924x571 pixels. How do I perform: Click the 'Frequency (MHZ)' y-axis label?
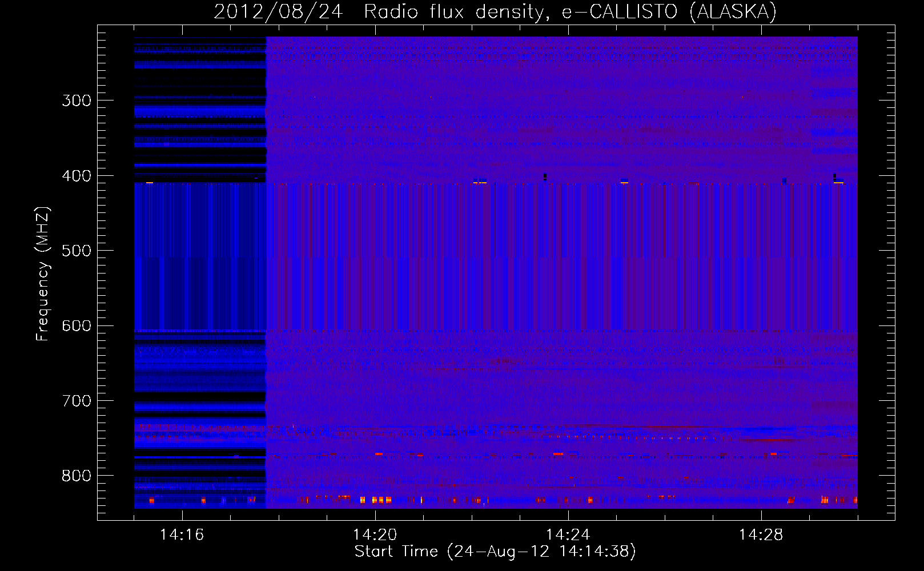[x=43, y=274]
